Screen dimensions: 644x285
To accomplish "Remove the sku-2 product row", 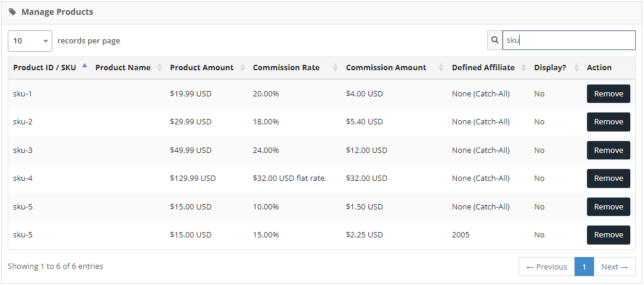I will 608,122.
